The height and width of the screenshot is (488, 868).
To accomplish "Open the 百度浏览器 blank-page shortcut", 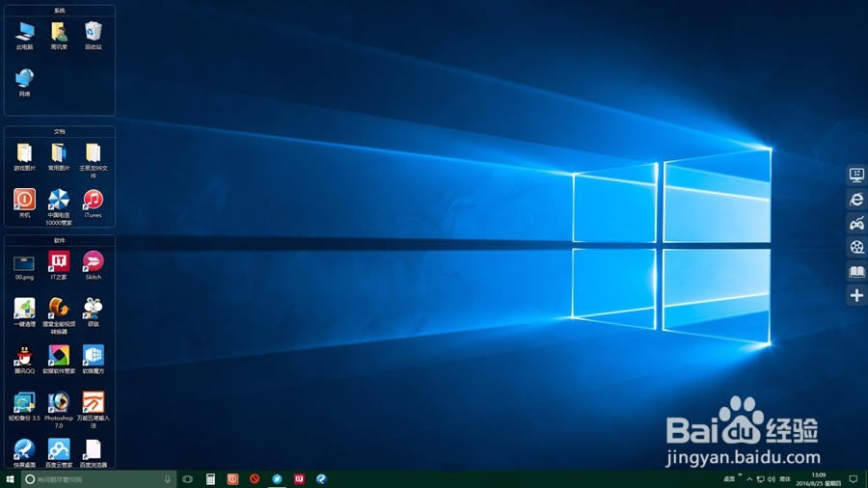I will (93, 453).
